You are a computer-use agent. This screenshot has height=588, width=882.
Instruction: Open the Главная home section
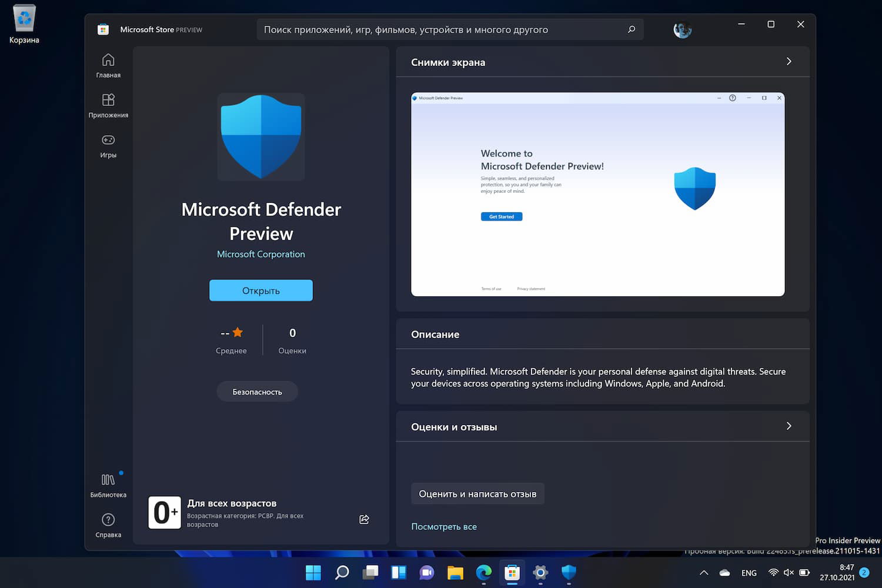[x=108, y=66]
